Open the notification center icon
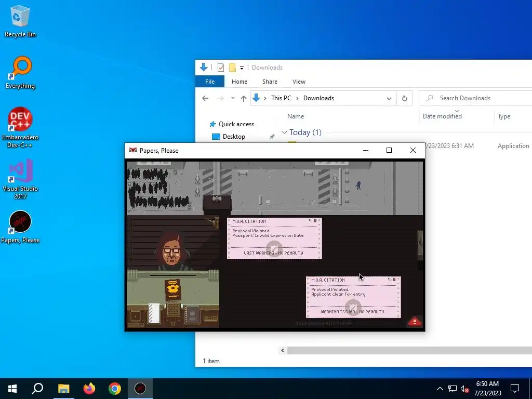The height and width of the screenshot is (399, 532). [515, 389]
